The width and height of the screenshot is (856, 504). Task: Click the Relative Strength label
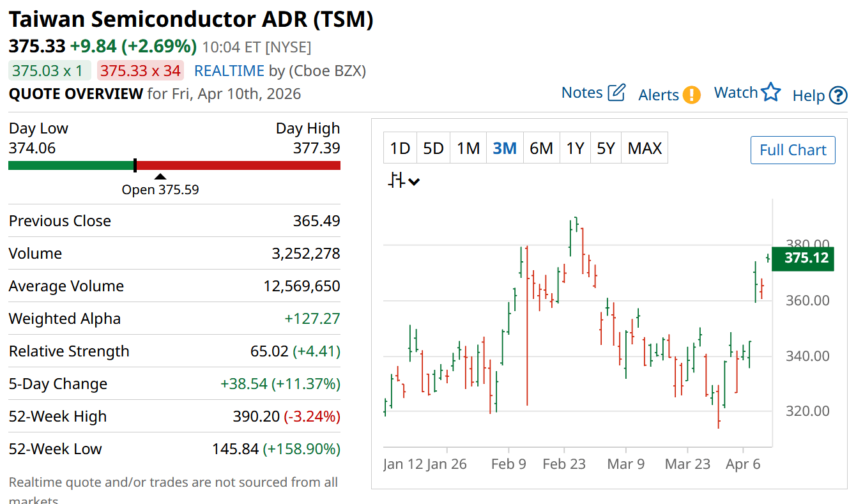69,351
